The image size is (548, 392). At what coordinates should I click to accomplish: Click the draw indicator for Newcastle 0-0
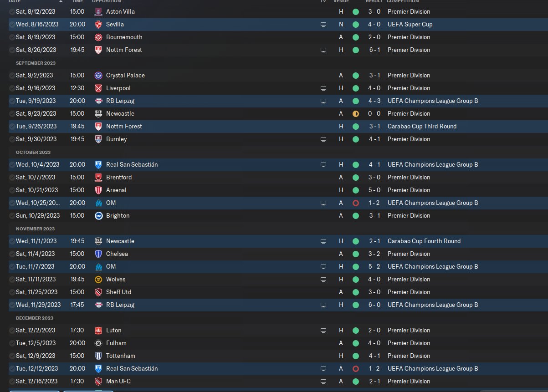point(355,113)
